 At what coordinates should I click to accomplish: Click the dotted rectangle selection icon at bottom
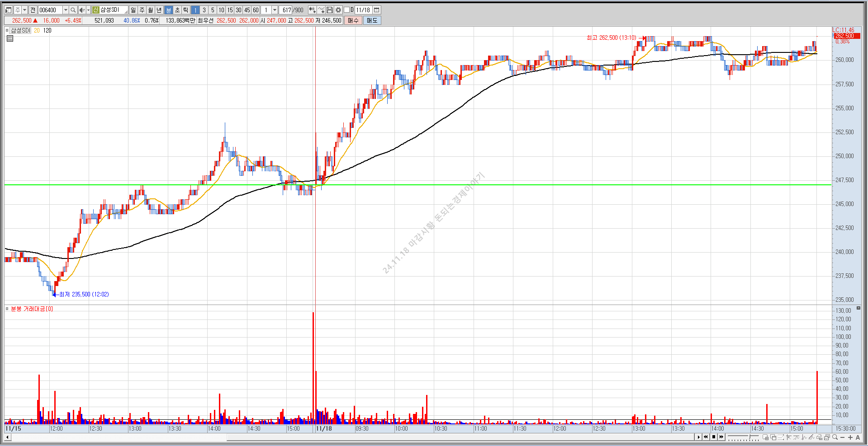click(x=781, y=437)
